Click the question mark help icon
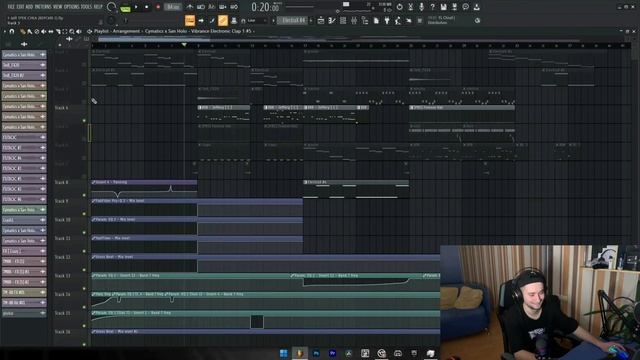The width and height of the screenshot is (640, 360). 433,7
